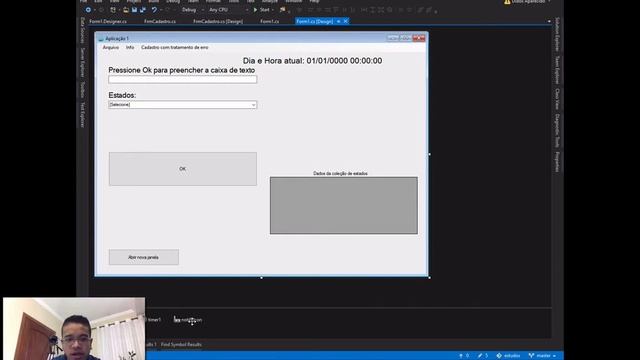Viewport: 640px width, 360px height.
Task: Open the Toolbox side panel
Action: point(82,90)
